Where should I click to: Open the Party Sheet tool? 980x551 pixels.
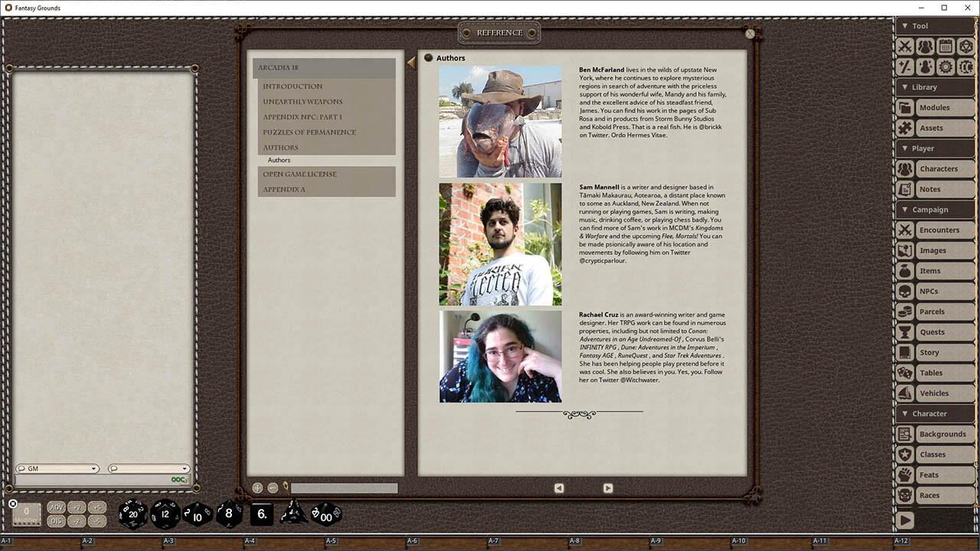pos(925,46)
